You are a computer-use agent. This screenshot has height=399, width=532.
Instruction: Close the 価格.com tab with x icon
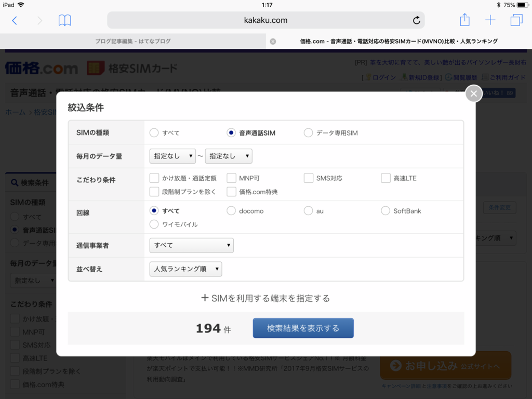(273, 42)
